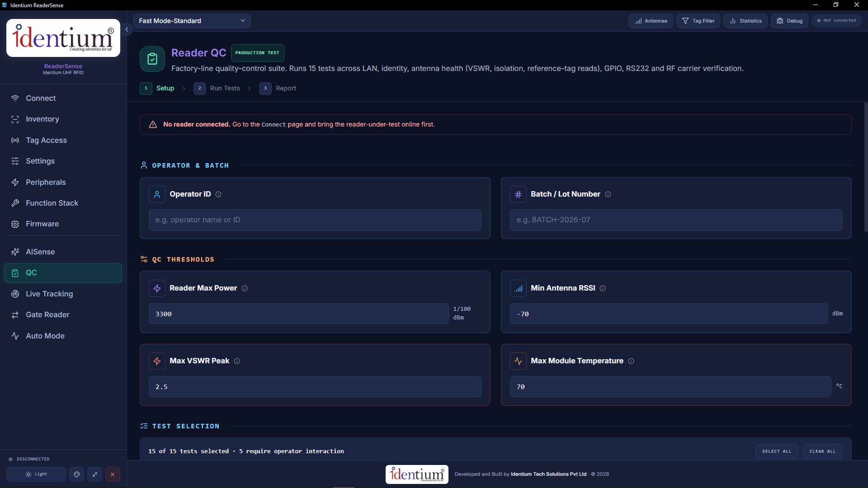
Task: Show info for Operator ID
Action: (218, 194)
